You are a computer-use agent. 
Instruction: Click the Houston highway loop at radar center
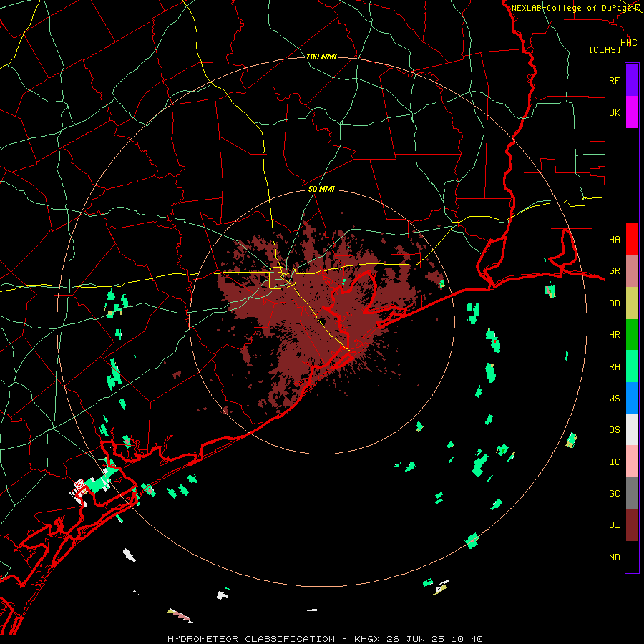[x=283, y=278]
